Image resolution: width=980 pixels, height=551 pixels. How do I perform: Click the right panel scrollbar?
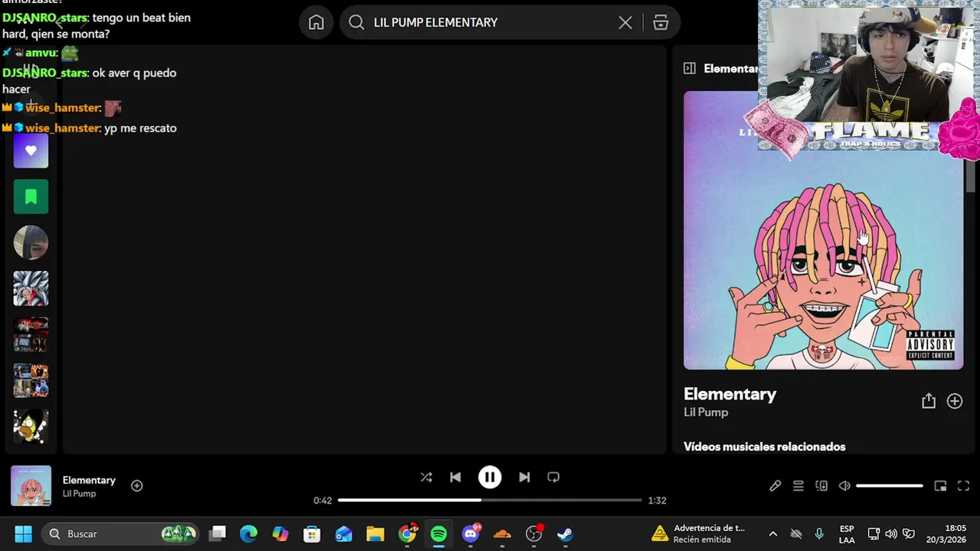pyautogui.click(x=970, y=176)
